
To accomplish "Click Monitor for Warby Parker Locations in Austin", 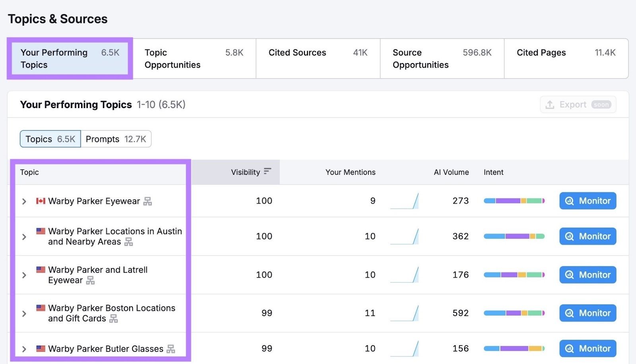I will pos(588,236).
